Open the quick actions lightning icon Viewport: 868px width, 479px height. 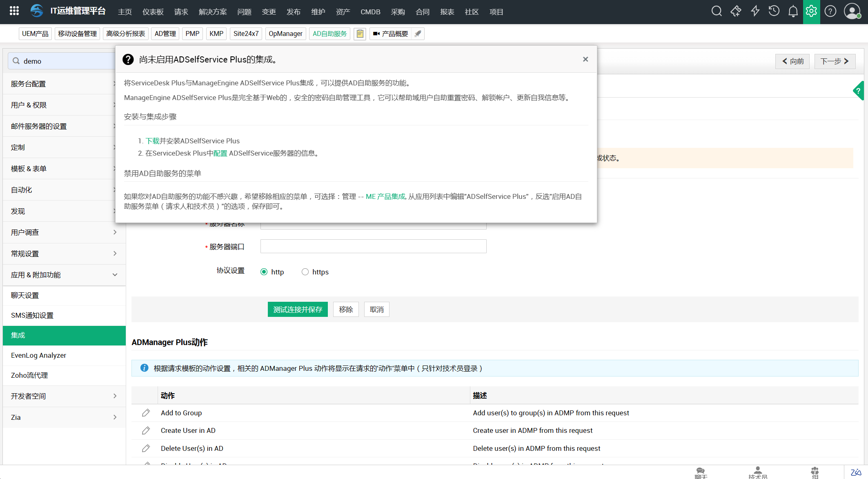coord(755,11)
